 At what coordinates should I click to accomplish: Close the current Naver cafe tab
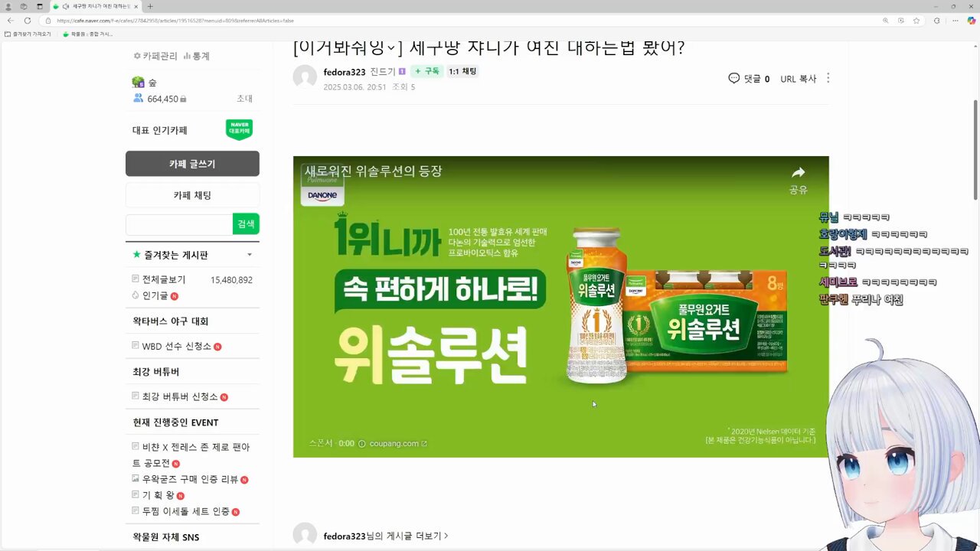[138, 6]
